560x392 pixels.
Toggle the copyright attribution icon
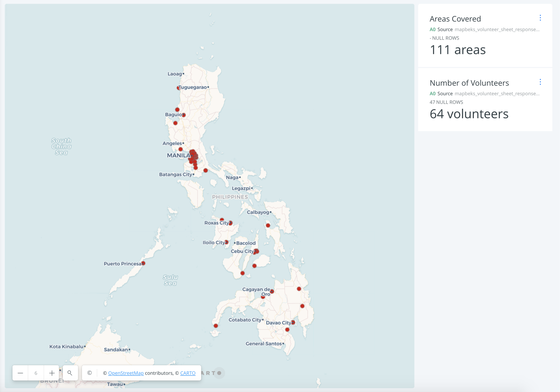click(x=90, y=373)
